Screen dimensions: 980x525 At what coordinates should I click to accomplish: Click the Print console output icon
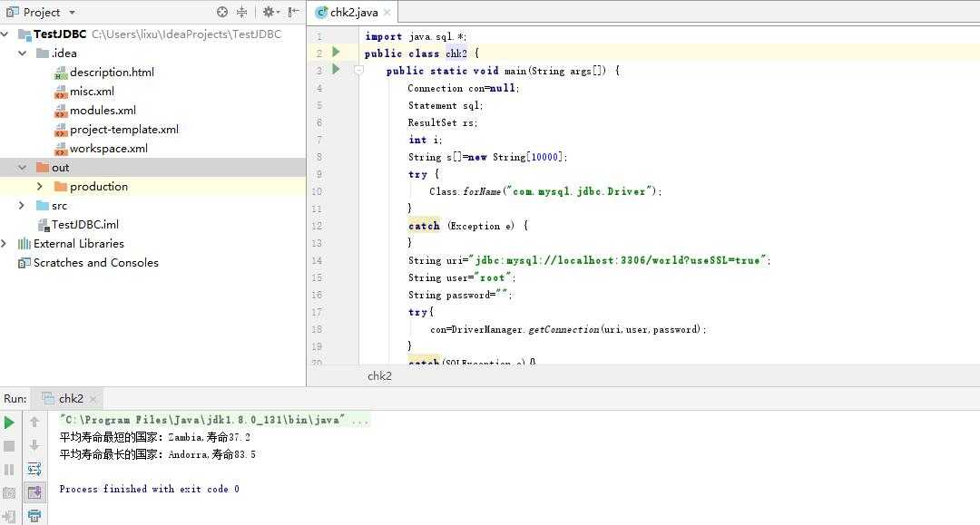tap(34, 516)
